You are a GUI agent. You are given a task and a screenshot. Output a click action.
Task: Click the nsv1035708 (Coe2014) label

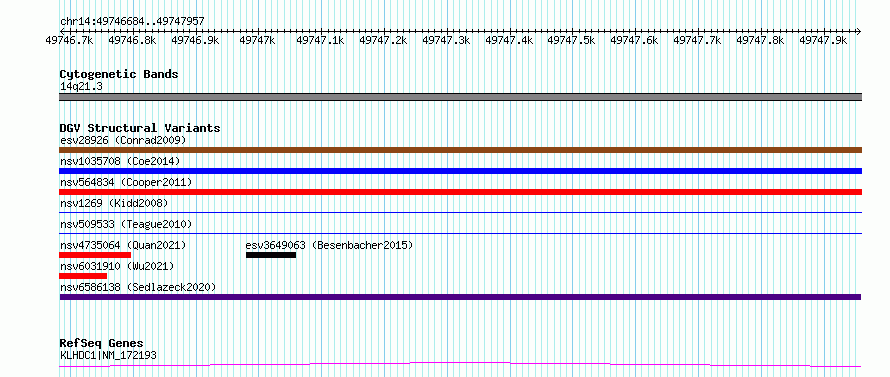click(120, 161)
